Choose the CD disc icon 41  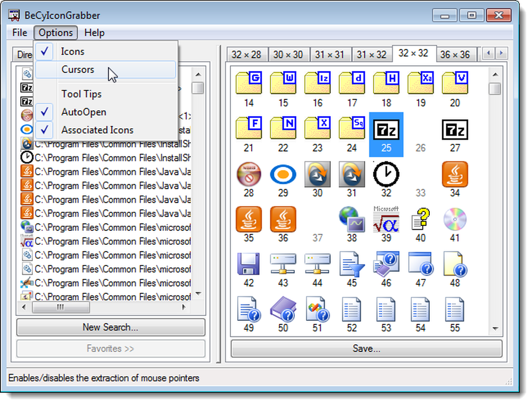pos(455,219)
